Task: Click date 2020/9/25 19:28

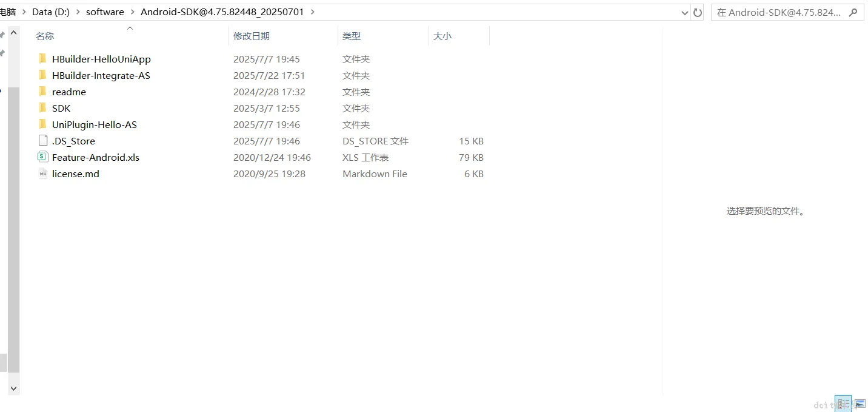Action: pos(269,174)
